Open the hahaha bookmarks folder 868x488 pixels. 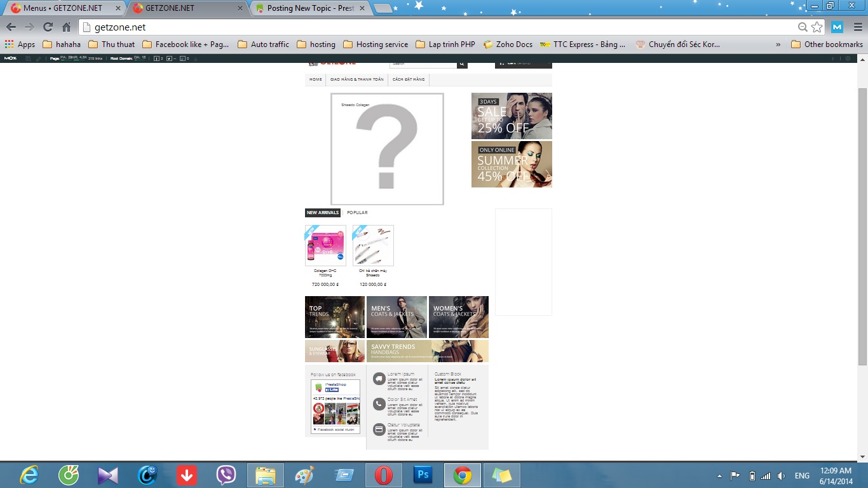62,44
